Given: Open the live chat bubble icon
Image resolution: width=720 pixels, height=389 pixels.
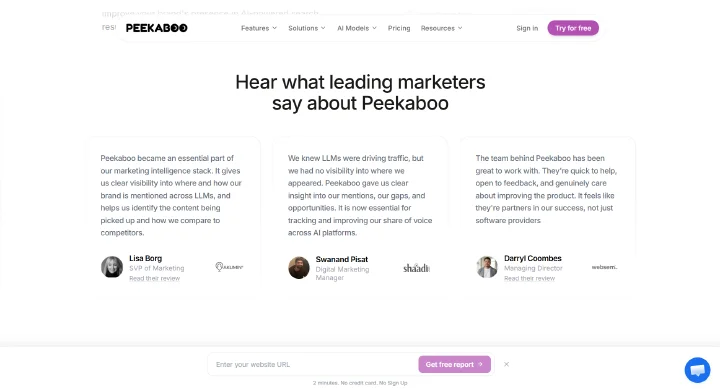Looking at the screenshot, I should tap(697, 370).
